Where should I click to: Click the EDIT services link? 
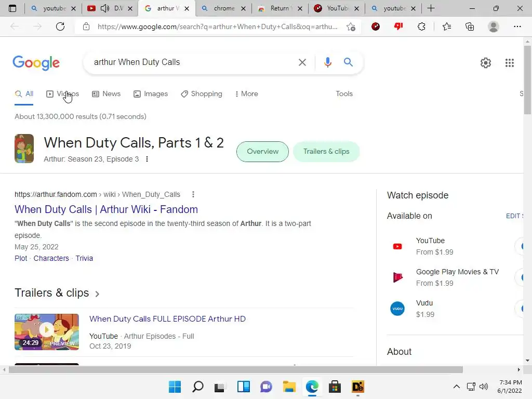[514, 216]
